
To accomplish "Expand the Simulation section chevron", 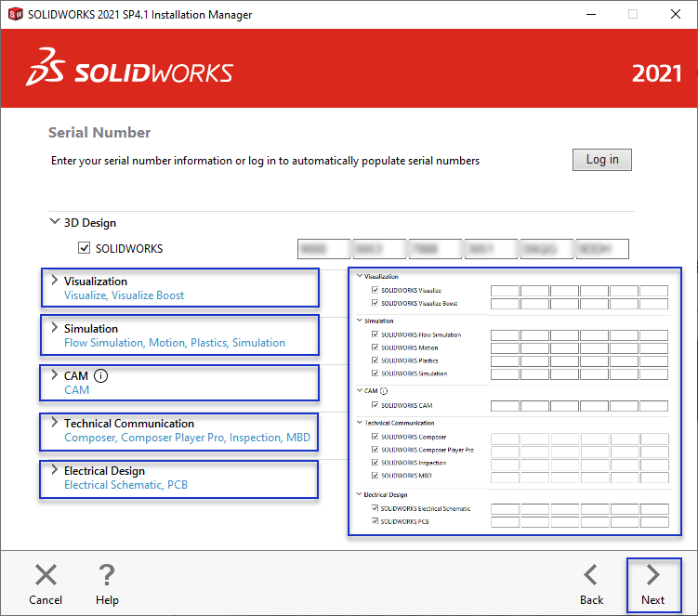I will tap(54, 327).
